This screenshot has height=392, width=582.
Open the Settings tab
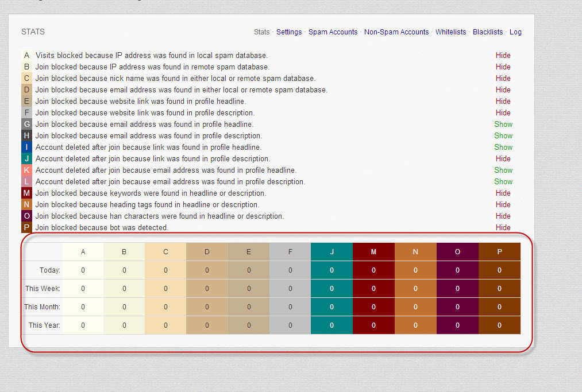tap(288, 32)
